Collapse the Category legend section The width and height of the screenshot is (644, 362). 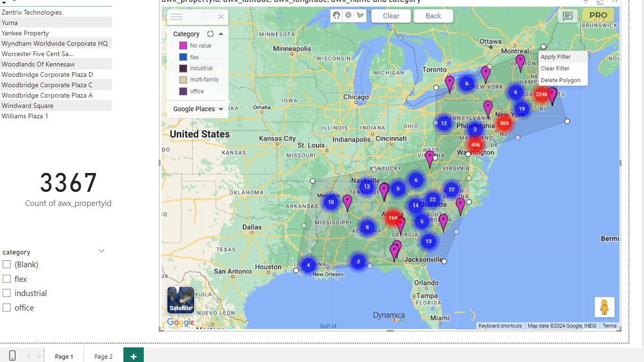coord(221,34)
